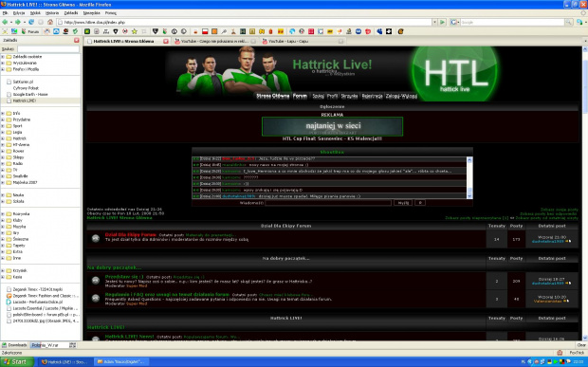Click the Rejestracja link in site navigation

pyautogui.click(x=372, y=96)
